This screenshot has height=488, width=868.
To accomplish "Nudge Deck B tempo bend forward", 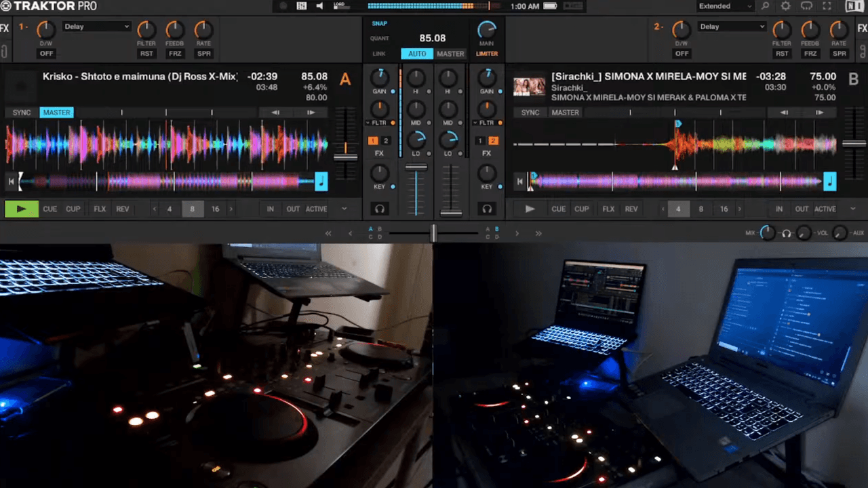I will [819, 113].
